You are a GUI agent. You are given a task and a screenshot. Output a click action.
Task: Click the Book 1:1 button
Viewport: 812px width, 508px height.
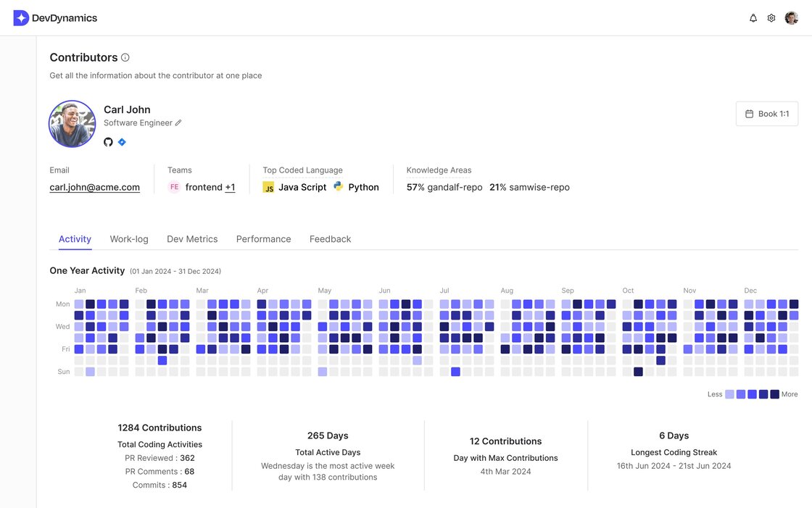(767, 114)
